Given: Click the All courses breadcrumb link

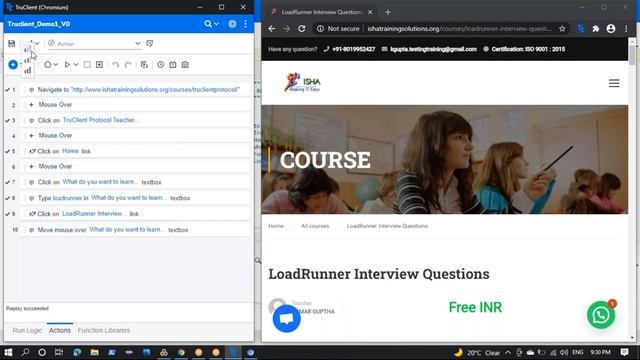Looking at the screenshot, I should tap(315, 226).
